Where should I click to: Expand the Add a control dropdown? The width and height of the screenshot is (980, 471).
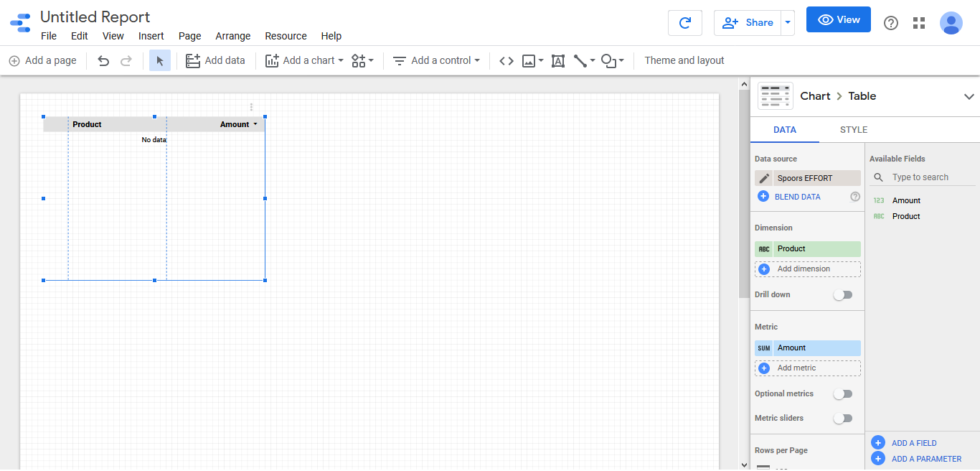(436, 61)
